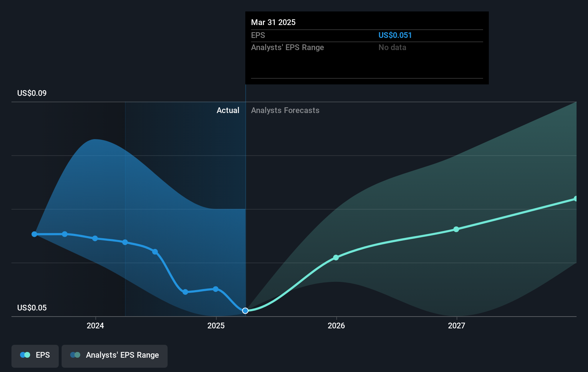Click the 'No data' value in tooltip
The height and width of the screenshot is (372, 588).
(392, 47)
